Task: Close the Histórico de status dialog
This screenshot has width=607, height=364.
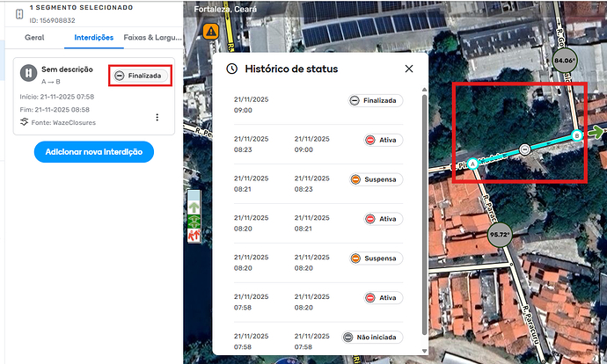Action: click(x=409, y=69)
